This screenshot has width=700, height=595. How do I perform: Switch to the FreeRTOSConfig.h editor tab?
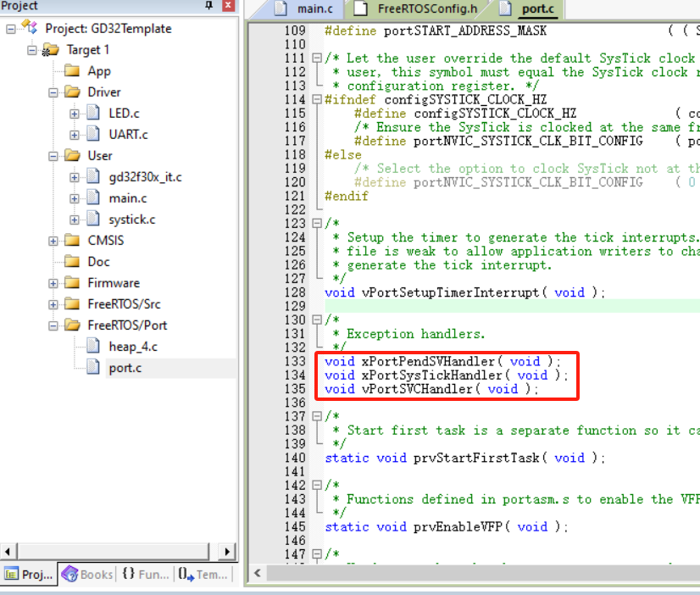(x=419, y=9)
